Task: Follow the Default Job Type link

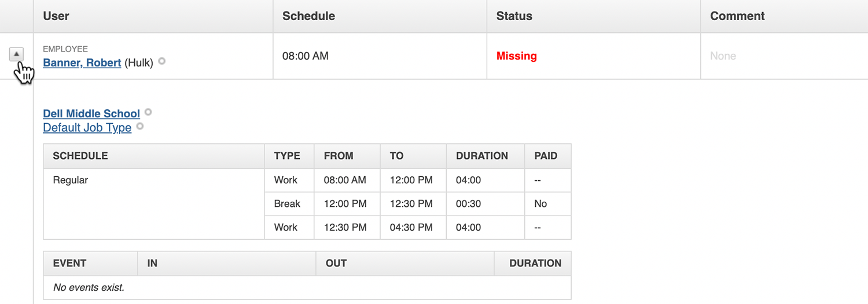Action: tap(87, 128)
